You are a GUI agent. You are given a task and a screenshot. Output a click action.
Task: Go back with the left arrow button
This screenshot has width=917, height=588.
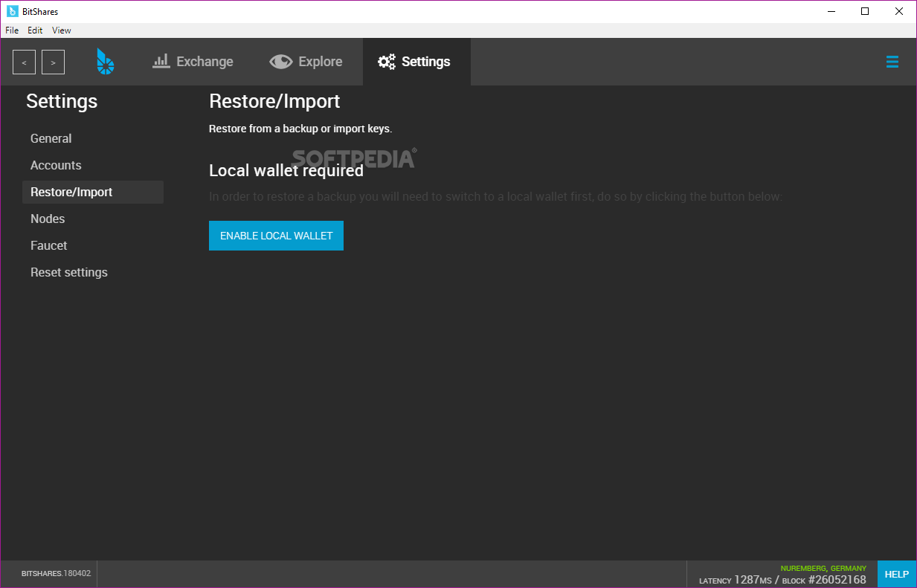click(x=24, y=62)
